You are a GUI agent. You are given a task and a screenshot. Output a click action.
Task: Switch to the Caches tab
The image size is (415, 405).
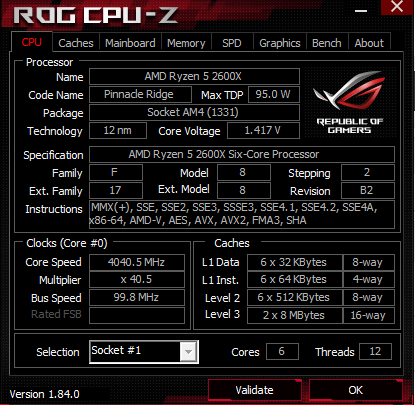[x=76, y=43]
